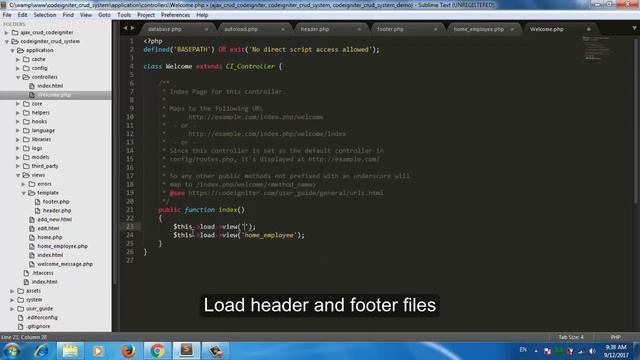Open the Project menu
This screenshot has width=640, height=360.
pyautogui.click(x=146, y=15)
